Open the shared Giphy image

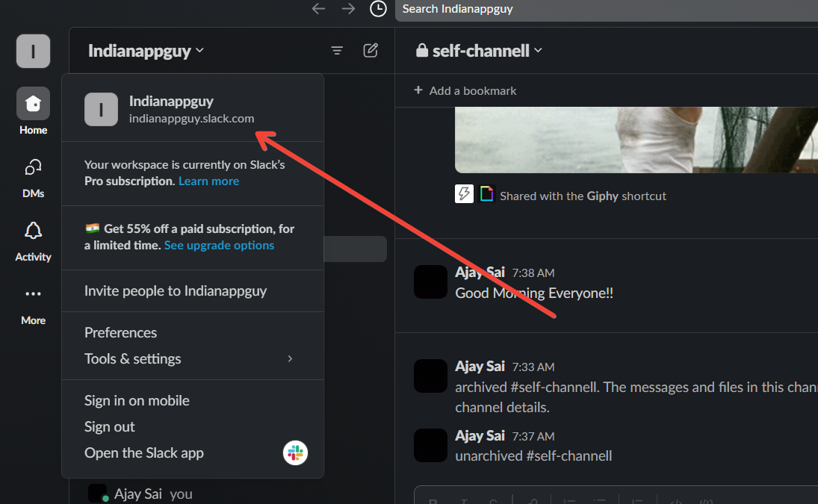click(x=636, y=140)
